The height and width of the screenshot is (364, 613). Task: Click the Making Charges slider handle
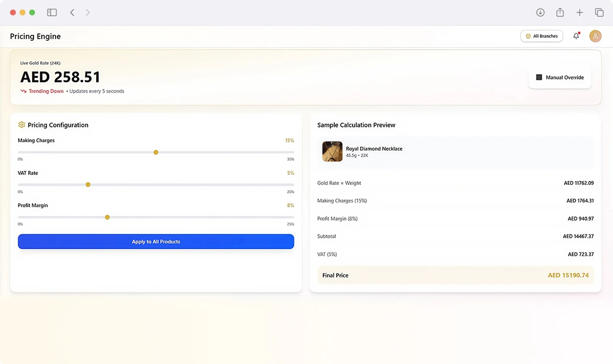pos(156,152)
